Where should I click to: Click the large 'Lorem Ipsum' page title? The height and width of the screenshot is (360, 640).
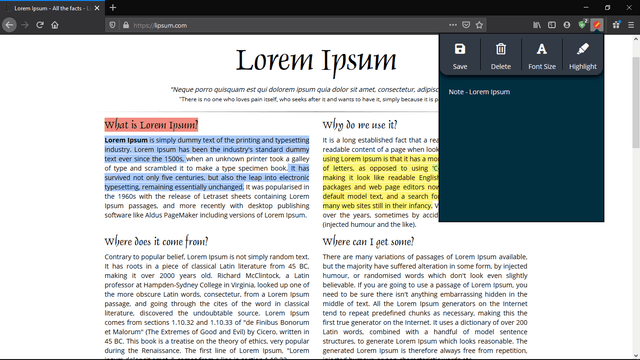click(x=316, y=60)
